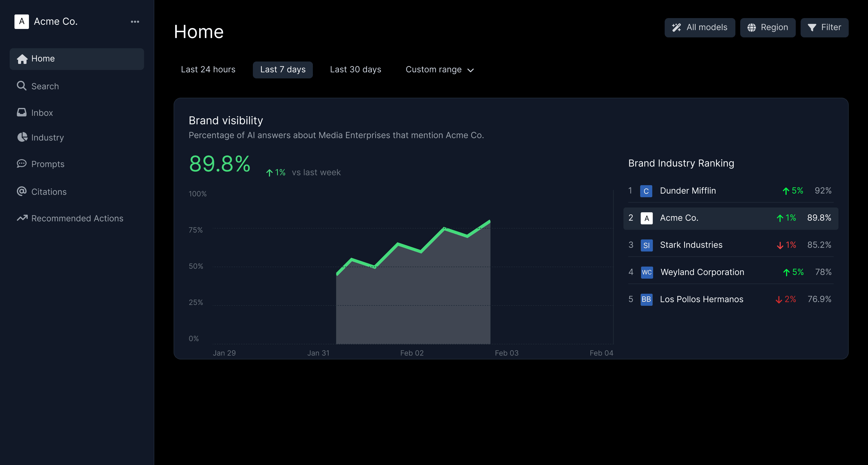Open Inbox via its tray icon

click(22, 112)
